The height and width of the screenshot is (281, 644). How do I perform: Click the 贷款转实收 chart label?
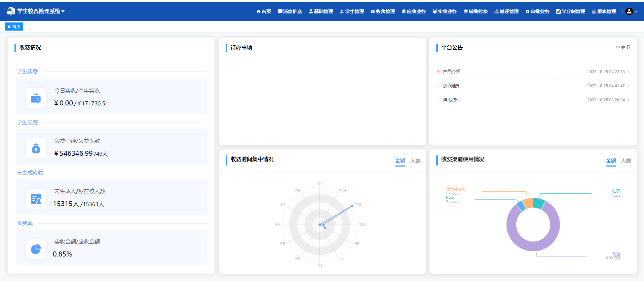(x=456, y=189)
